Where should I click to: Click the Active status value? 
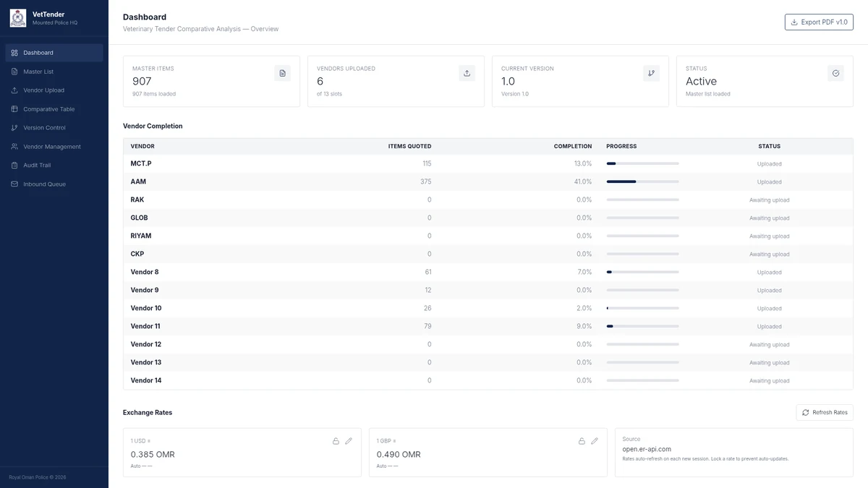pos(701,82)
